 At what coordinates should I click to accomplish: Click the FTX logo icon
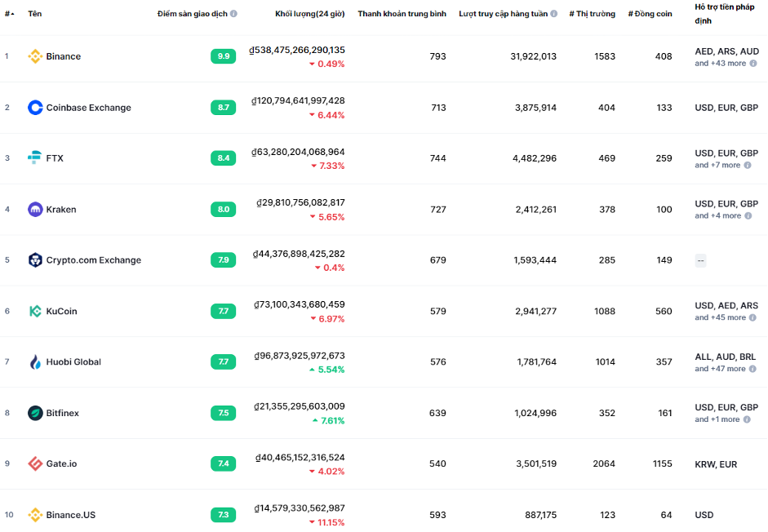tap(35, 157)
